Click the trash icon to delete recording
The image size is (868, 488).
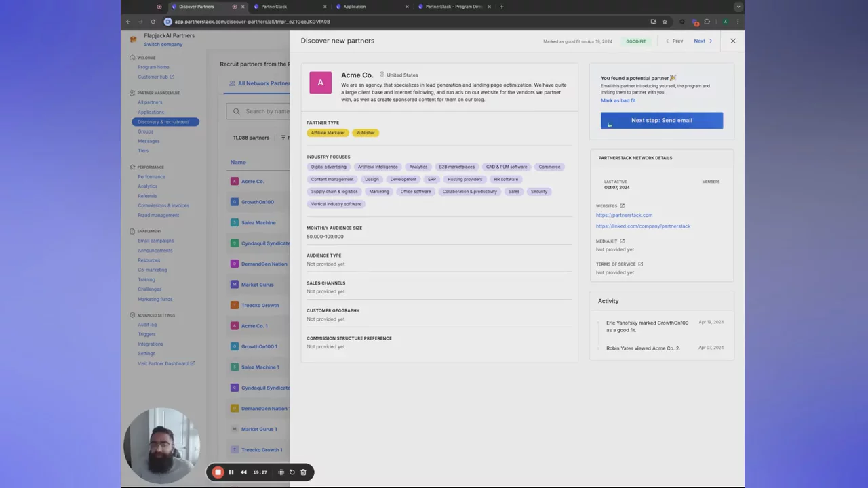(303, 472)
